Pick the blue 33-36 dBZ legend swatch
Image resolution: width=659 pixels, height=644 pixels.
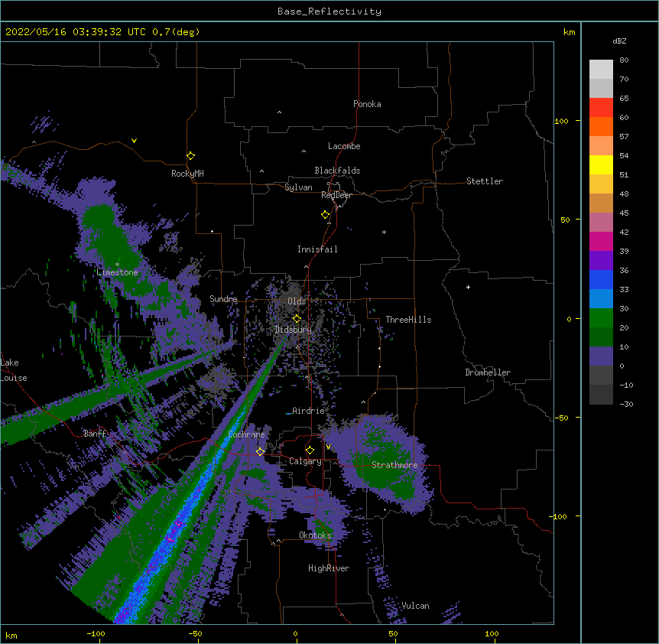click(x=601, y=279)
